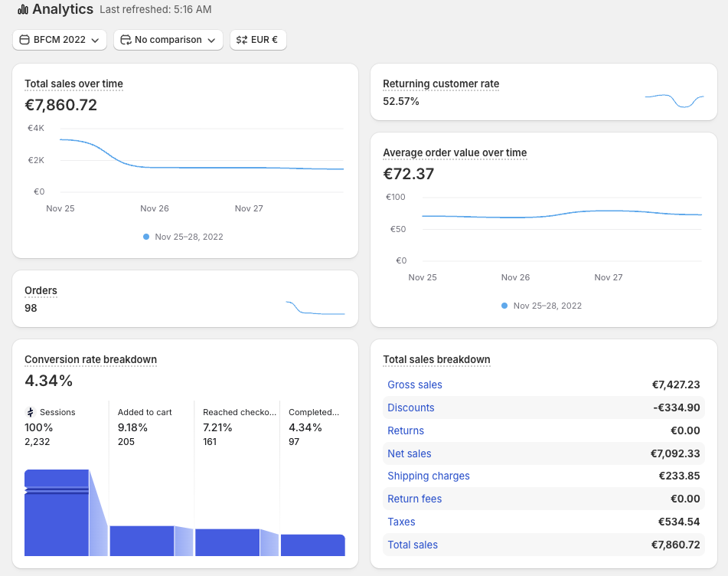Click the Orders sparkline chart
This screenshot has height=576, width=728.
click(315, 308)
